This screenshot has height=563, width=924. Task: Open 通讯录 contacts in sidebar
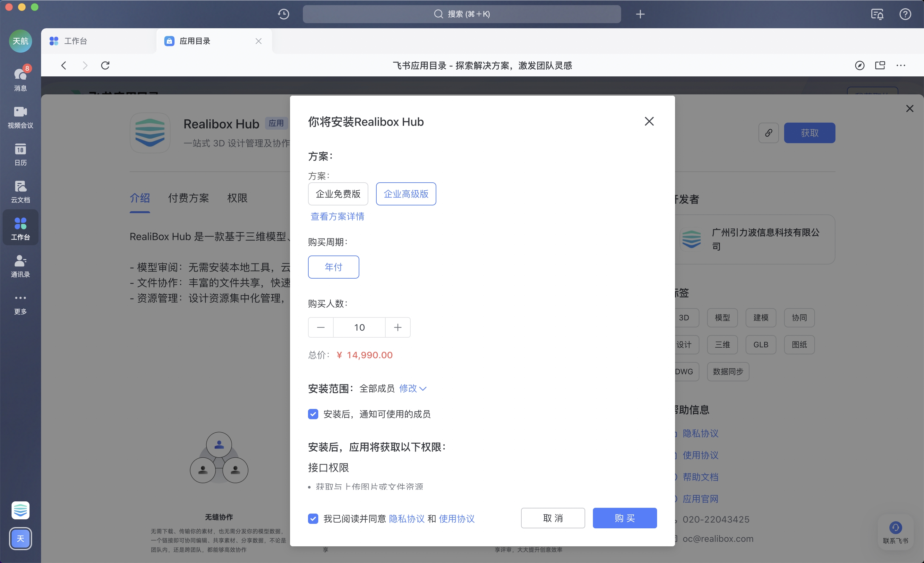coord(20,266)
